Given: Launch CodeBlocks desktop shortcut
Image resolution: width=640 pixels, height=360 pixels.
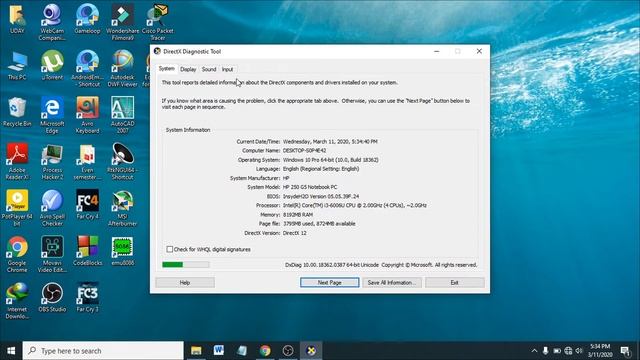Looking at the screenshot, I should coord(87,251).
